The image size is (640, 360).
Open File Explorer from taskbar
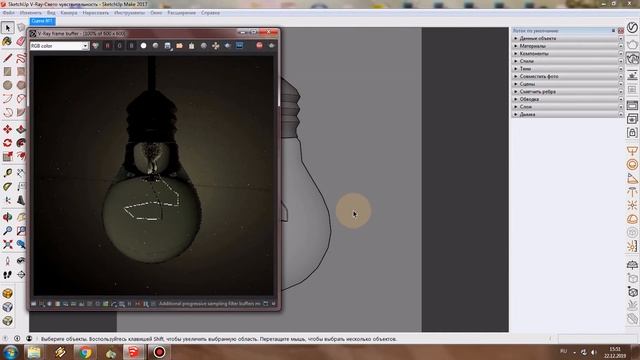click(34, 352)
